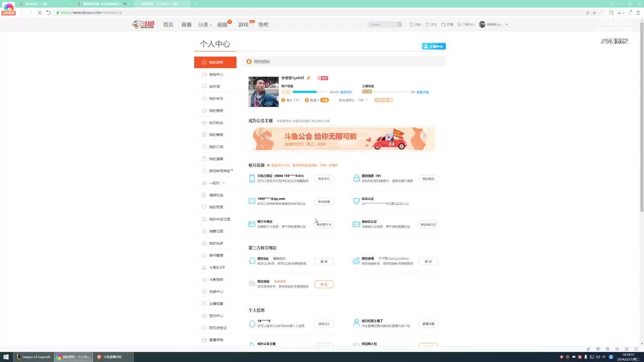Click the search magnifier icon
Image resolution: width=644 pixels, height=362 pixels.
[399, 24]
